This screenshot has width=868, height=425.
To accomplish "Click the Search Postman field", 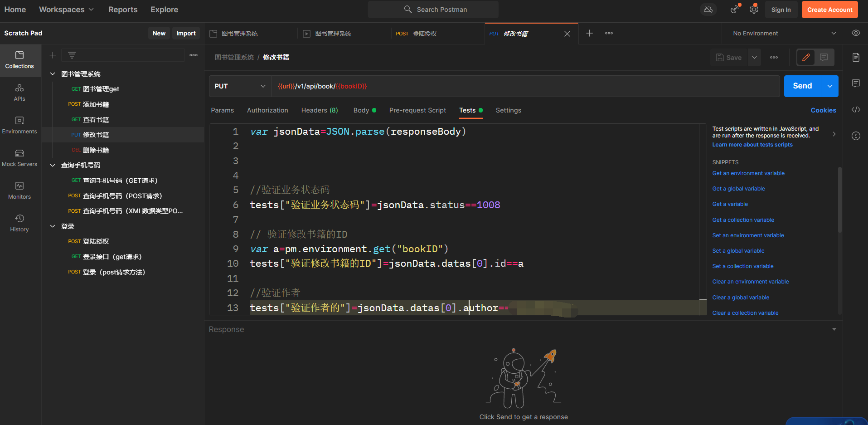I will pyautogui.click(x=433, y=10).
